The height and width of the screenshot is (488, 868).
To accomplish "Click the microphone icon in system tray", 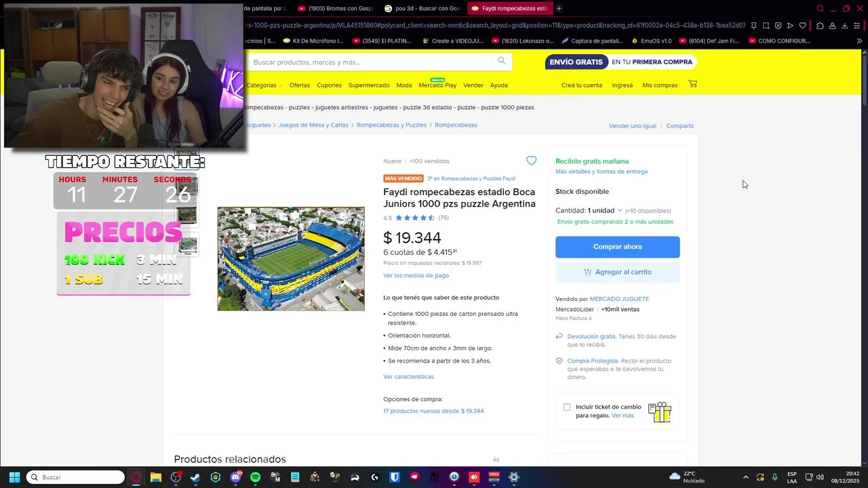I will (x=774, y=477).
